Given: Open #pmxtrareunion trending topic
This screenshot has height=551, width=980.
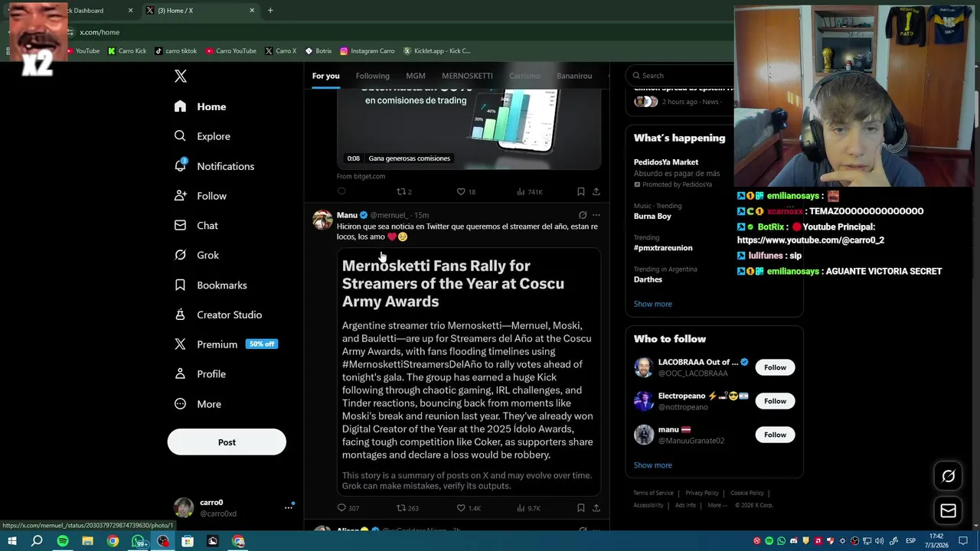Looking at the screenshot, I should [663, 248].
